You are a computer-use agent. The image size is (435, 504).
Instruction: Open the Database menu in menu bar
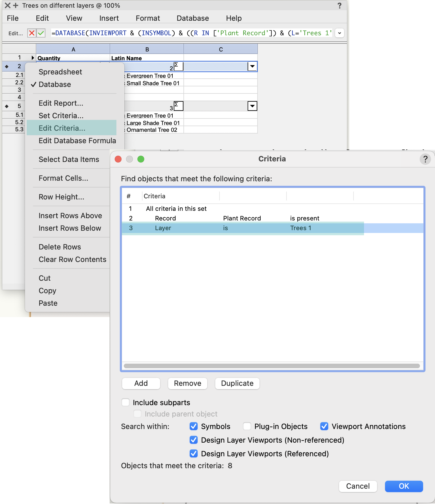(x=193, y=18)
